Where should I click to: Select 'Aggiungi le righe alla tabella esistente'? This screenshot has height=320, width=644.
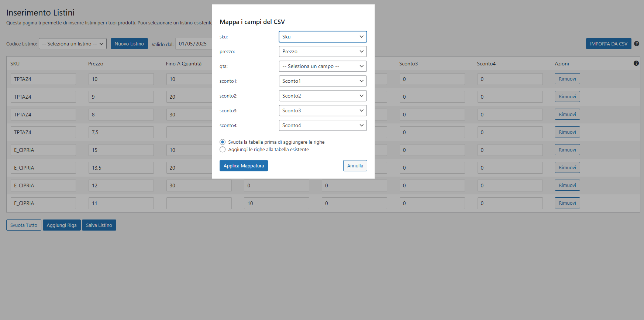coord(223,149)
